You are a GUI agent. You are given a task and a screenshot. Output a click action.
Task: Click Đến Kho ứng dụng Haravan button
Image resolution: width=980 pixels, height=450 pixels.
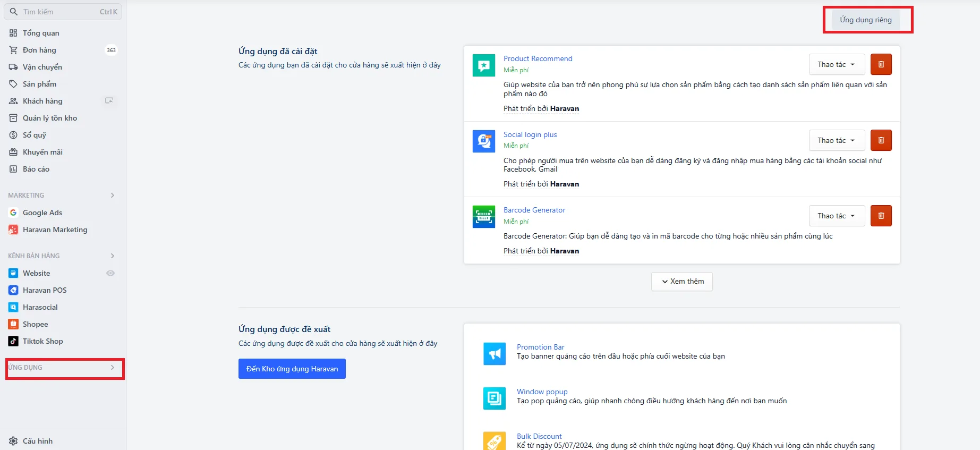click(x=292, y=369)
